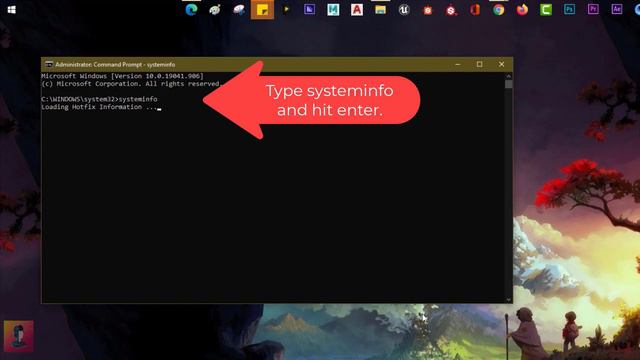Open the yellow play-arrow taskbar icon
This screenshot has height=360, width=640.
click(286, 9)
